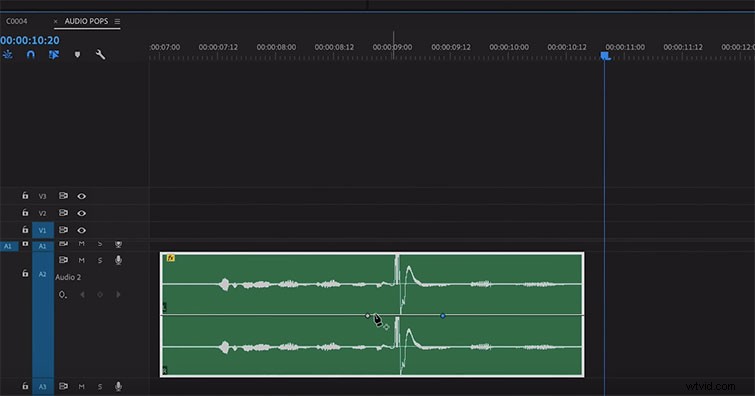This screenshot has height=396, width=755.
Task: Toggle Linked Selection button
Action: [x=53, y=54]
